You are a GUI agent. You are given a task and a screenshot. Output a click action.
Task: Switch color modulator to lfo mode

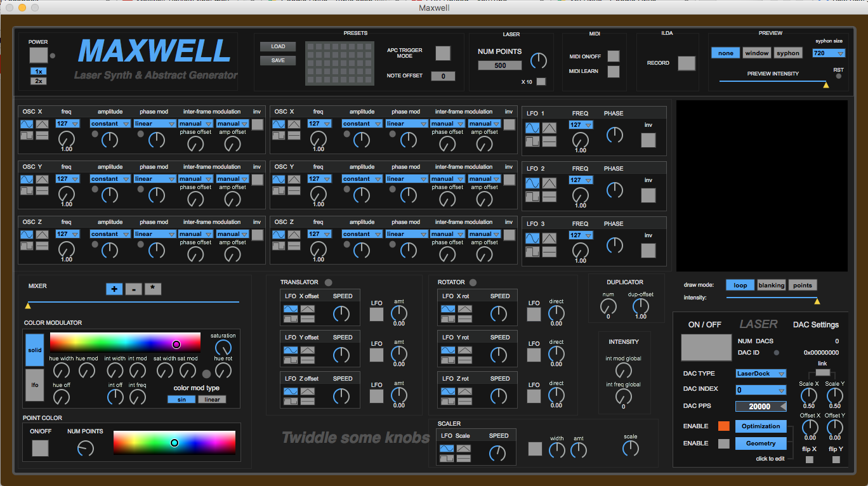coord(35,385)
